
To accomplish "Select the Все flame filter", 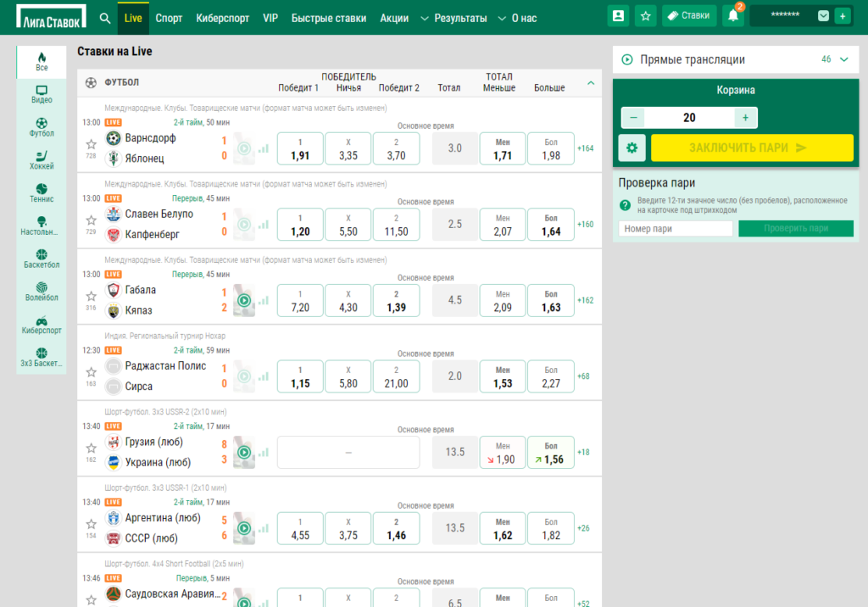I will (42, 62).
